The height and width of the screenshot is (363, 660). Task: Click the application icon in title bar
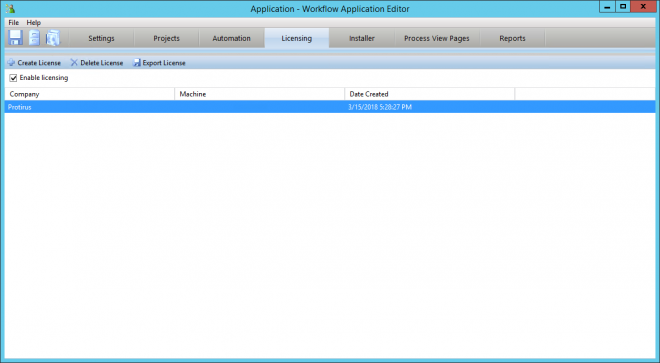[x=10, y=8]
